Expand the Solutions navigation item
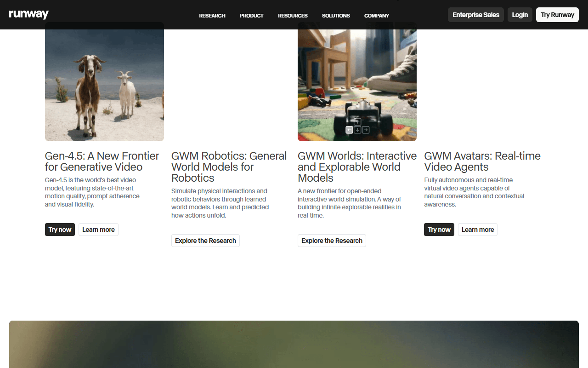The width and height of the screenshot is (588, 368). click(x=336, y=16)
